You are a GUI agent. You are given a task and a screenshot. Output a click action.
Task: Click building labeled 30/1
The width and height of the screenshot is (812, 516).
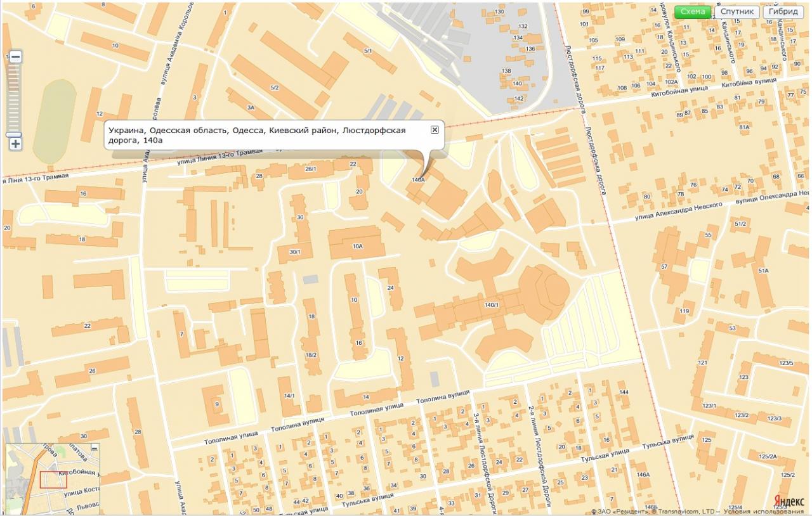tap(294, 252)
